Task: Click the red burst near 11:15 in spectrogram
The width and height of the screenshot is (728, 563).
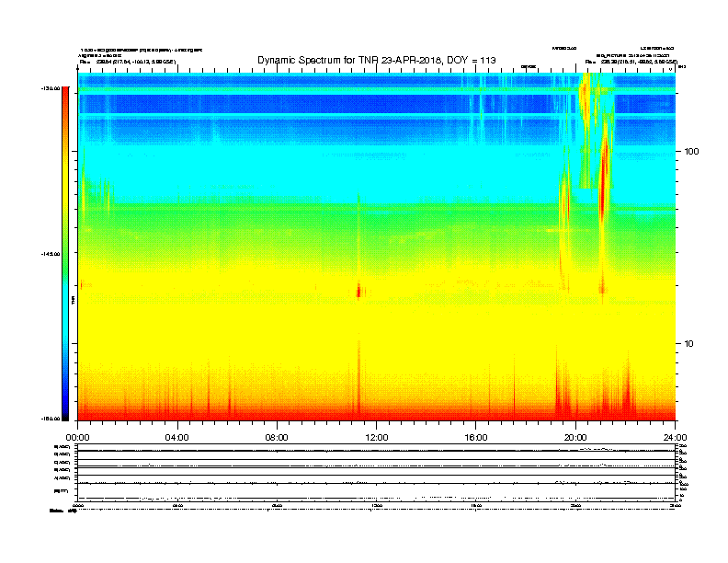Action: (358, 292)
